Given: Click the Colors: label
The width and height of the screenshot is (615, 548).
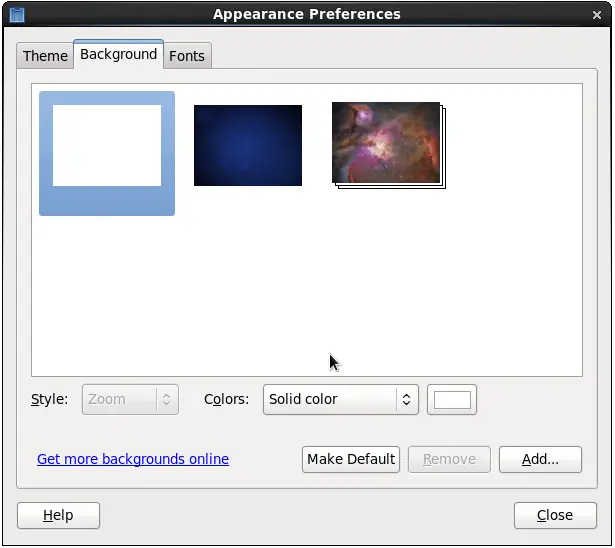Looking at the screenshot, I should pos(226,399).
